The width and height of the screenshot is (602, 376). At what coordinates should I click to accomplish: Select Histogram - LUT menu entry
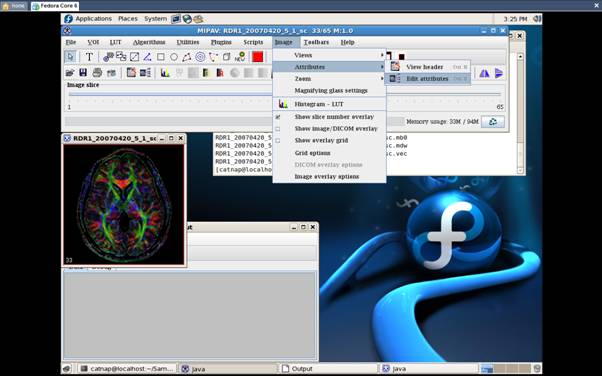[329, 104]
